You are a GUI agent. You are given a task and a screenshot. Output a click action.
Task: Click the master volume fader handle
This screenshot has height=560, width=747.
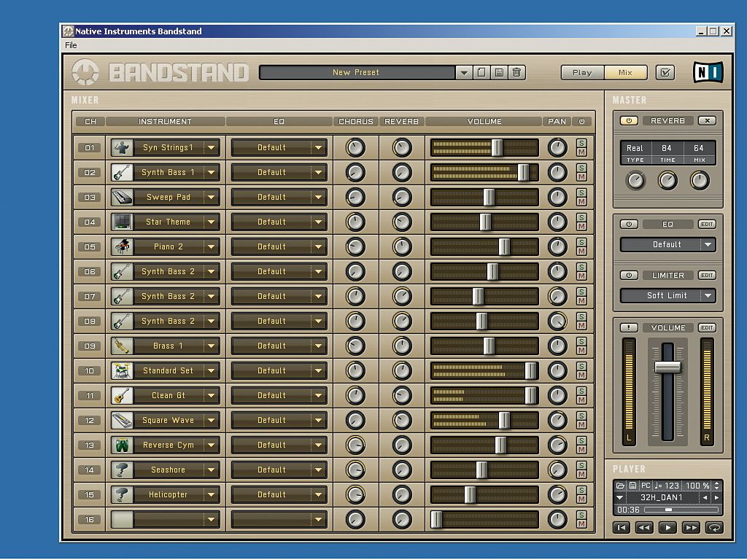668,367
